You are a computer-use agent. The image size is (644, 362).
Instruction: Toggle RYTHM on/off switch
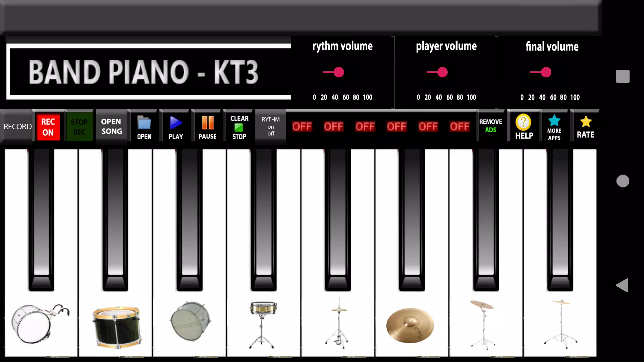pyautogui.click(x=270, y=127)
